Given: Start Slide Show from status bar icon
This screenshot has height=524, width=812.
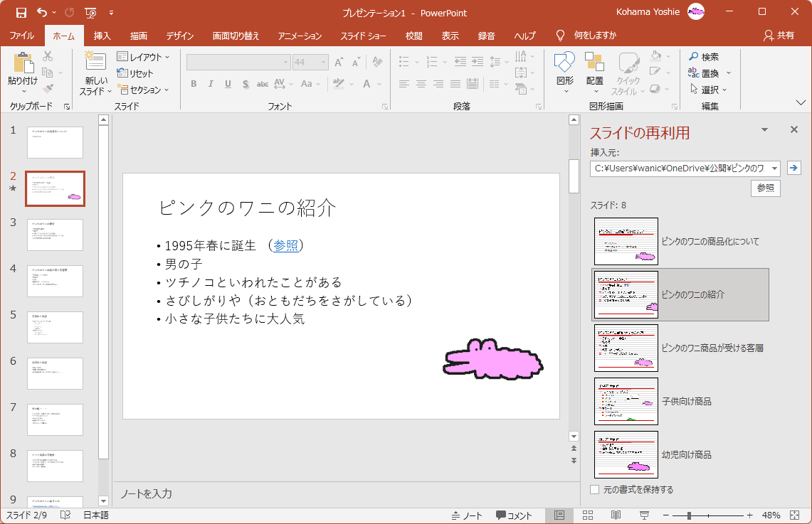Looking at the screenshot, I should pos(644,515).
